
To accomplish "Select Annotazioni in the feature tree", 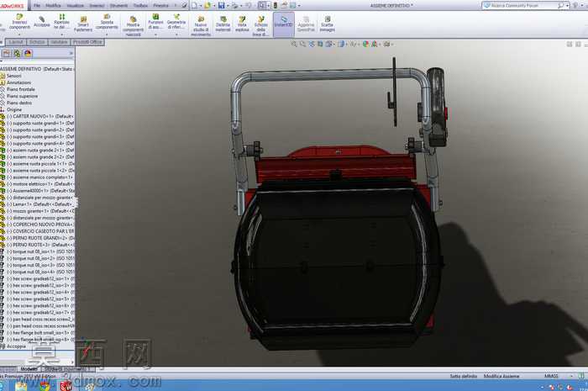I will (x=18, y=82).
